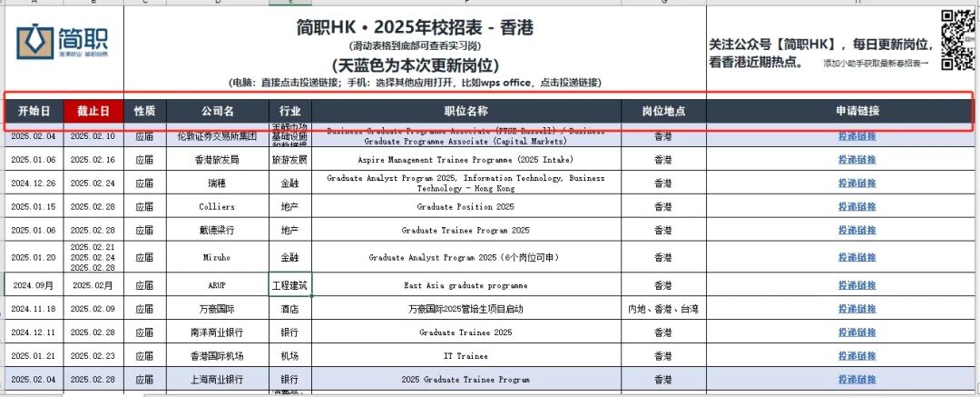Select the 2025.02.23 deadline cell
The image size is (980, 397).
(x=93, y=356)
